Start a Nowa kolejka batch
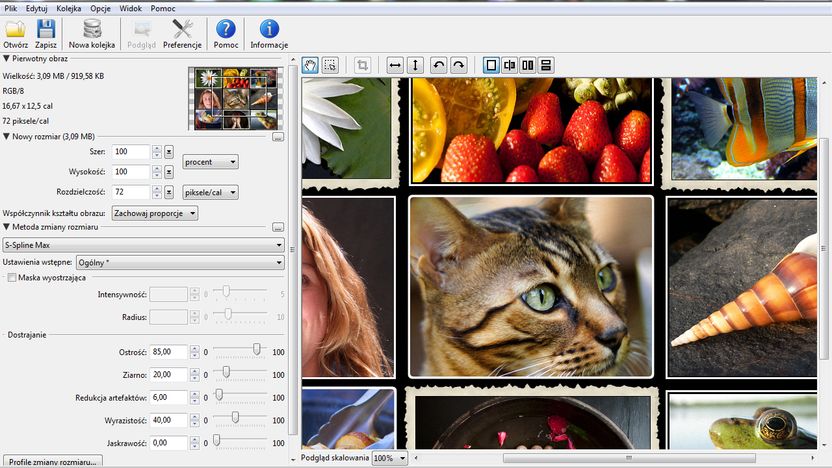832x468 pixels. 92,34
